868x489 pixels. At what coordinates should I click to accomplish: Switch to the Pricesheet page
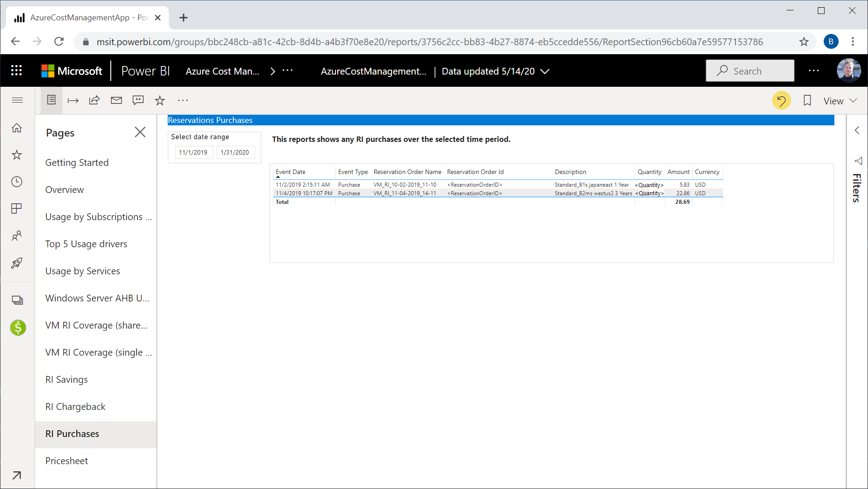(66, 461)
